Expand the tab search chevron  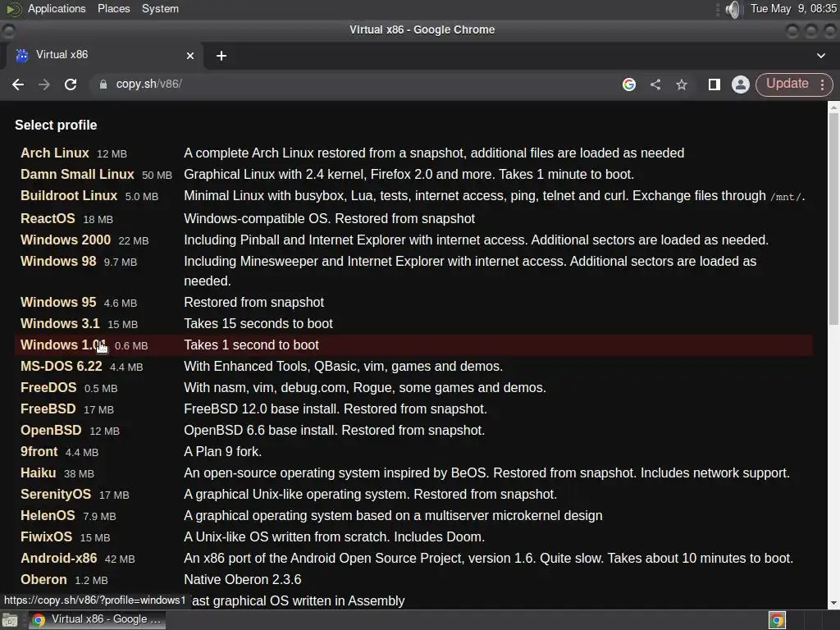coord(820,56)
